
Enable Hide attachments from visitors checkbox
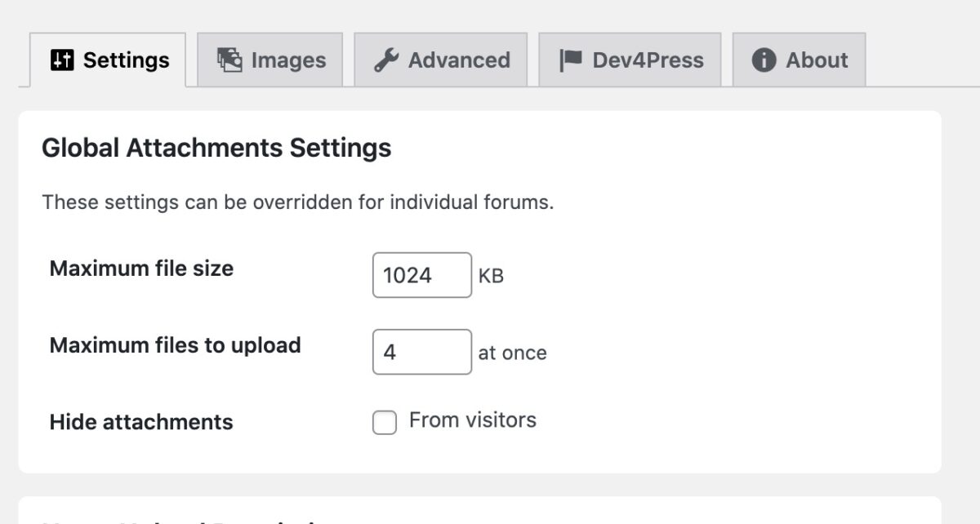click(x=385, y=423)
